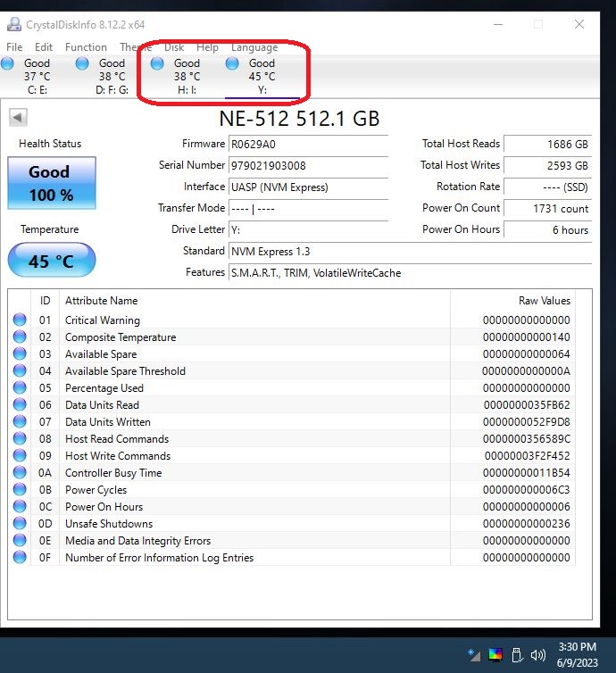Click the status dot for Data Units Written
The height and width of the screenshot is (673, 616).
(20, 421)
